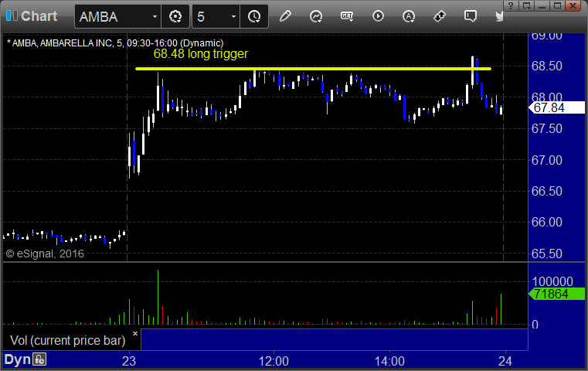Click the 100000 volume axis label
The image size is (588, 371).
pos(552,281)
